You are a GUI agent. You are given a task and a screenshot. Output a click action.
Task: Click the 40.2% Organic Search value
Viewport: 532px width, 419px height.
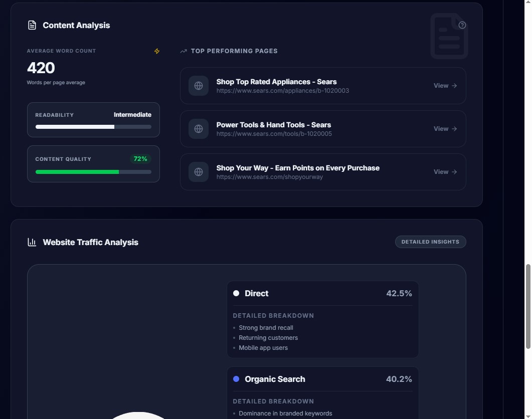[399, 379]
